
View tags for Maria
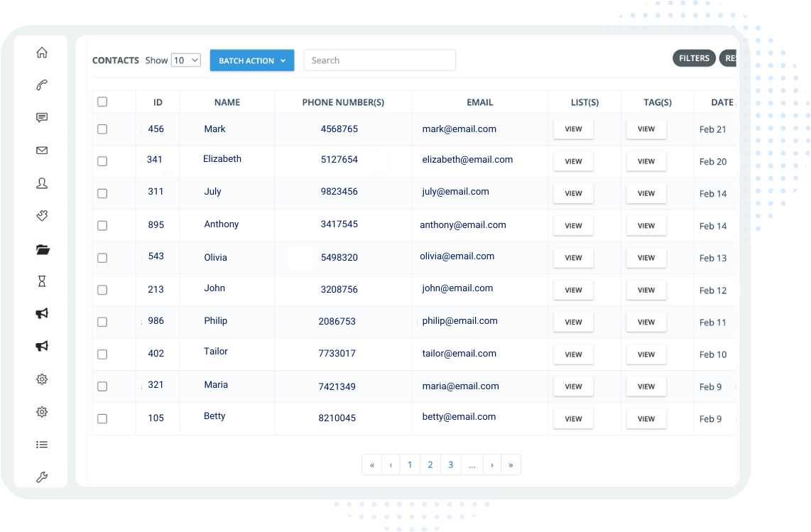(x=646, y=386)
